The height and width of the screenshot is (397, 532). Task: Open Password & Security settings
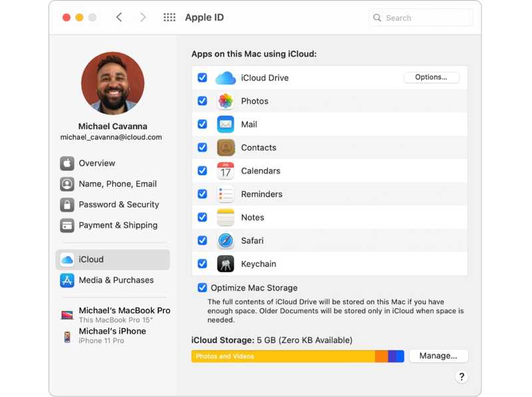tap(112, 205)
